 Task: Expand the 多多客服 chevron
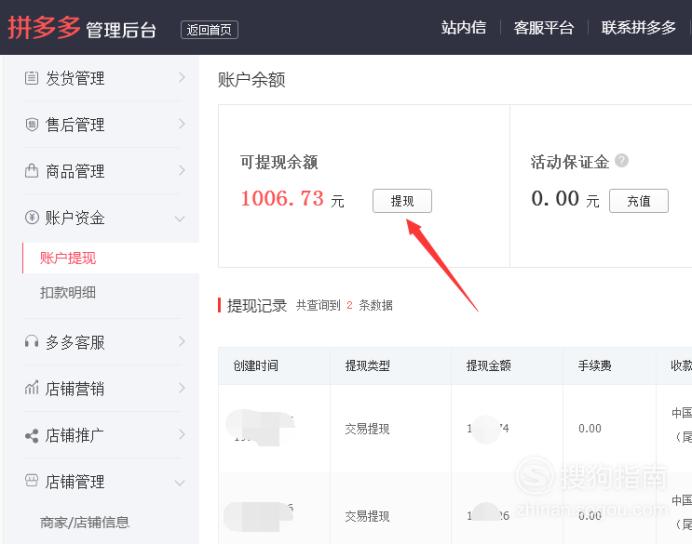click(181, 341)
